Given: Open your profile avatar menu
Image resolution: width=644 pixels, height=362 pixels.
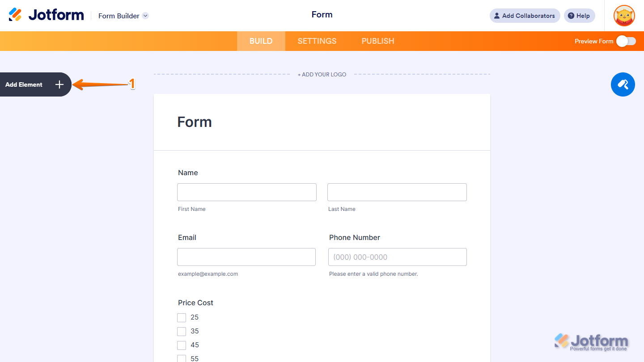Looking at the screenshot, I should click(x=624, y=16).
